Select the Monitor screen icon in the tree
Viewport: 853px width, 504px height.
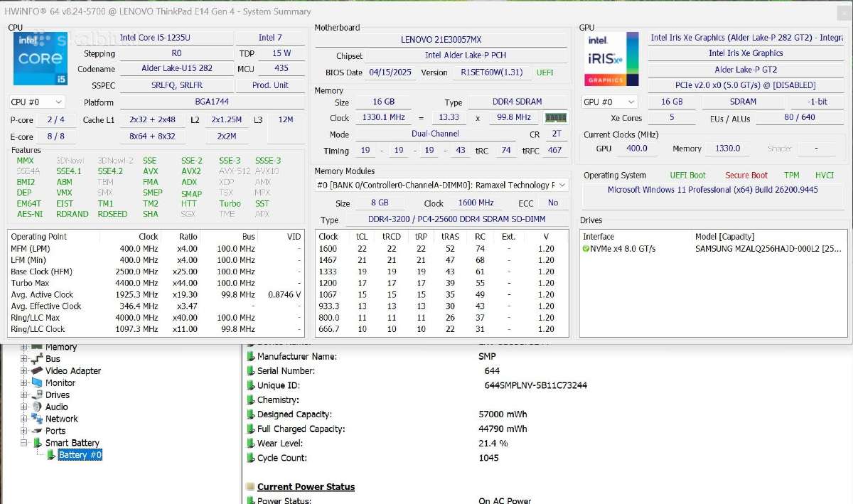click(36, 382)
